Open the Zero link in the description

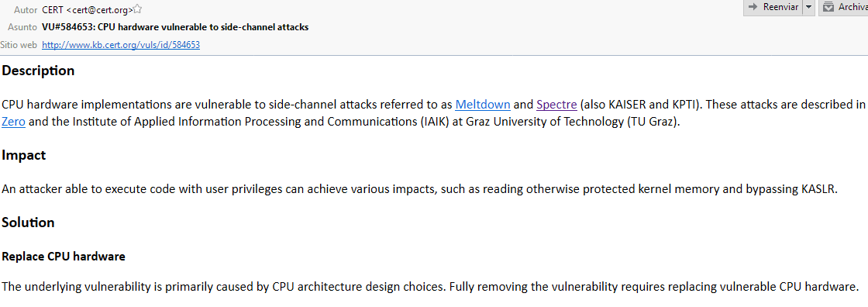tap(13, 122)
